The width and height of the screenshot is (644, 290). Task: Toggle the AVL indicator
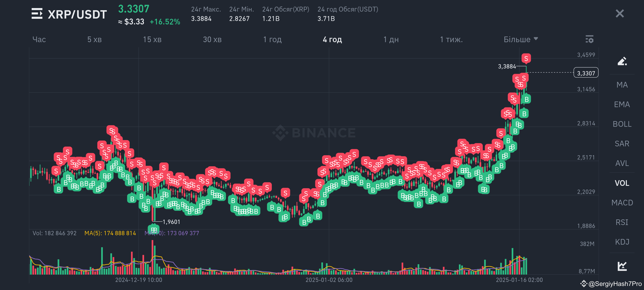pyautogui.click(x=622, y=163)
